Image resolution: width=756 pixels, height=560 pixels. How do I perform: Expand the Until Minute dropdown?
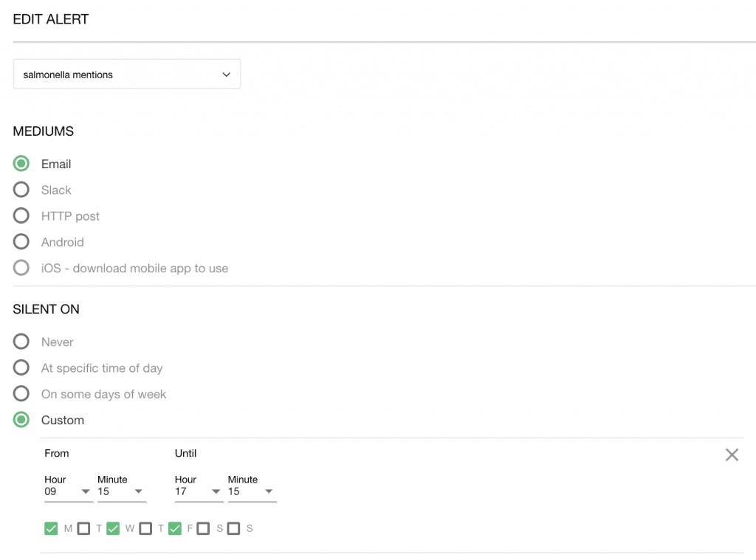tap(252, 491)
